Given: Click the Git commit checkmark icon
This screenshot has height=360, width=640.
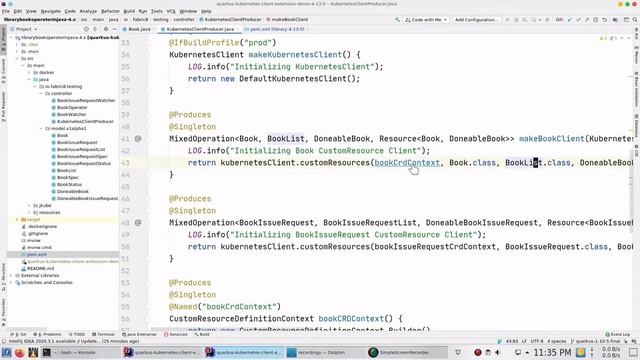Looking at the screenshot, I should point(578,20).
